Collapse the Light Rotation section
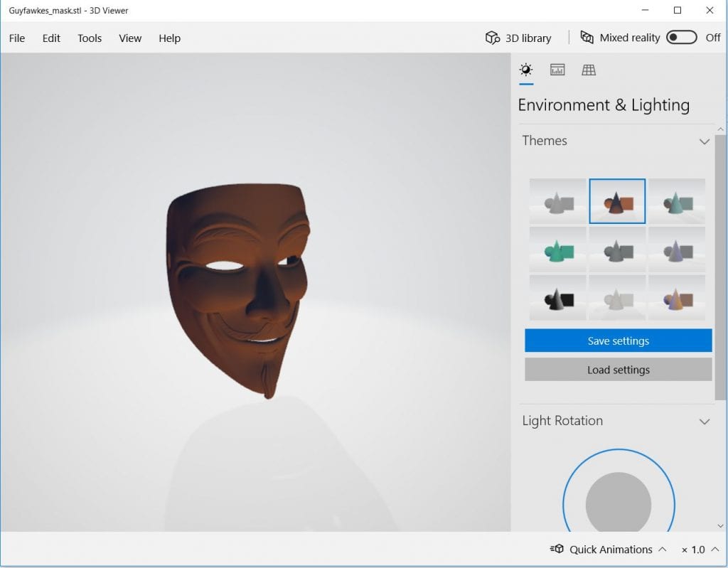The image size is (728, 568). pos(704,422)
